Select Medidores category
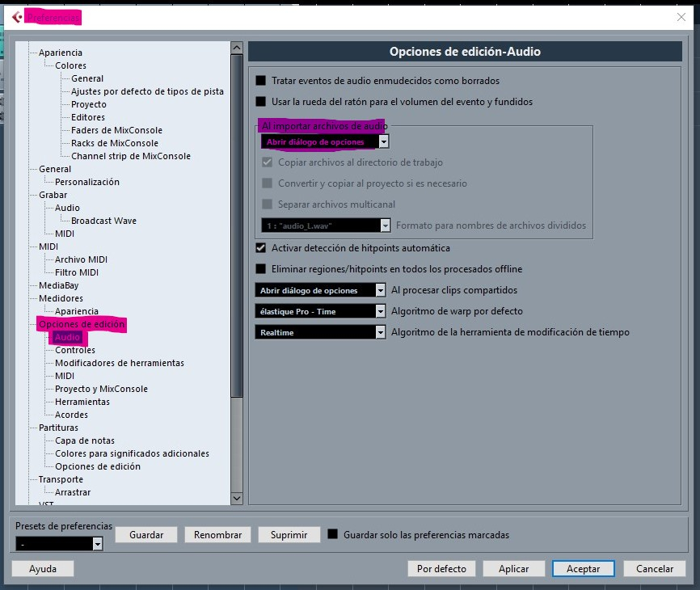 click(61, 298)
